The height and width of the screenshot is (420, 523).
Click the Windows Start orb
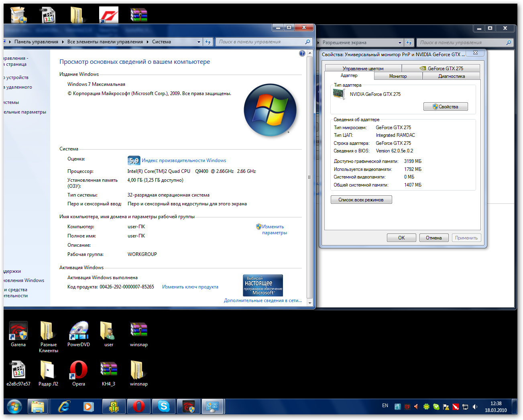point(14,407)
